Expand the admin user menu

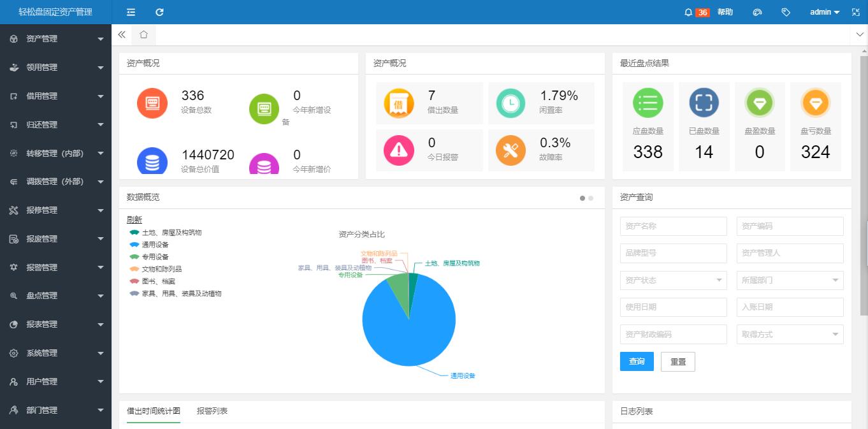click(x=824, y=12)
